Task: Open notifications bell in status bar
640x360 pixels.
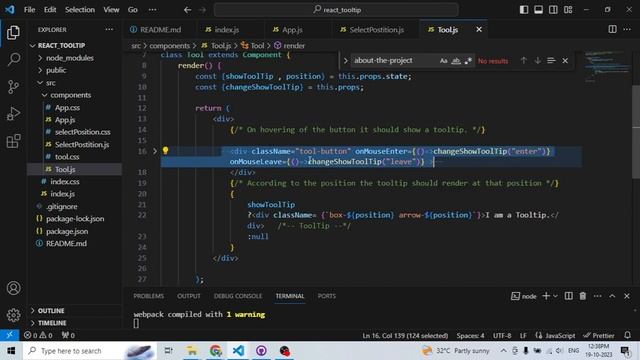Action: pyautogui.click(x=627, y=335)
